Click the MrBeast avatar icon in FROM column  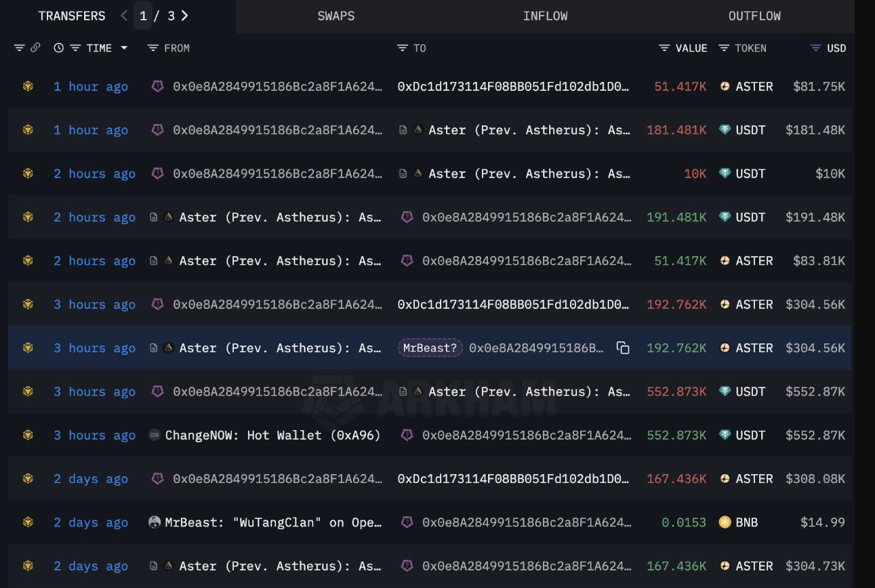pos(155,522)
